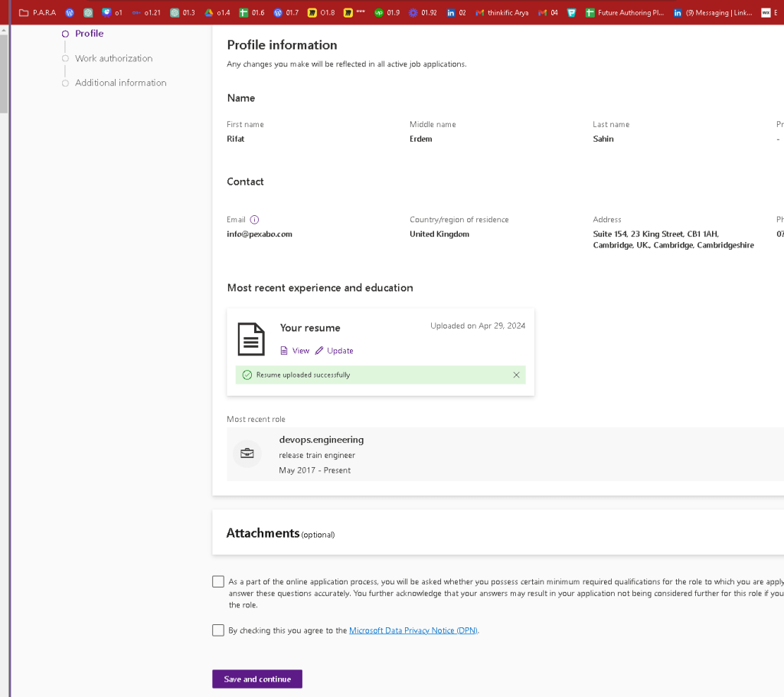Screen dimensions: 784x697
Task: Click the resume document icon
Action: [x=251, y=339]
